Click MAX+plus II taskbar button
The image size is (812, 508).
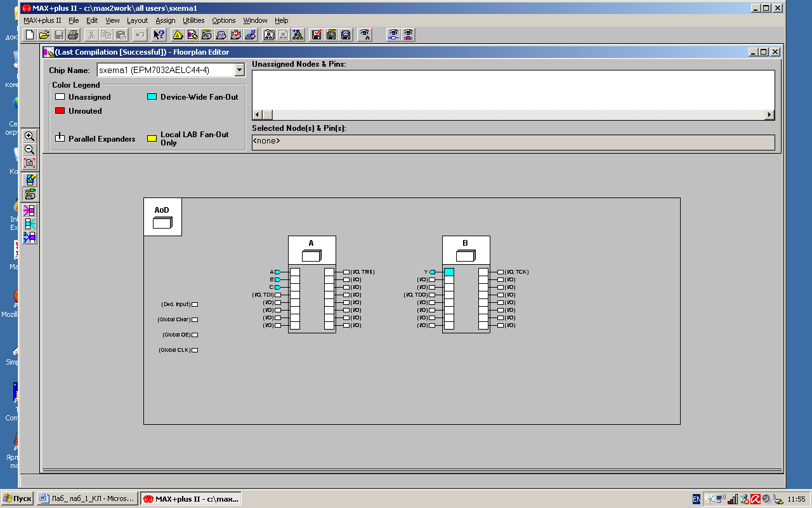[191, 498]
